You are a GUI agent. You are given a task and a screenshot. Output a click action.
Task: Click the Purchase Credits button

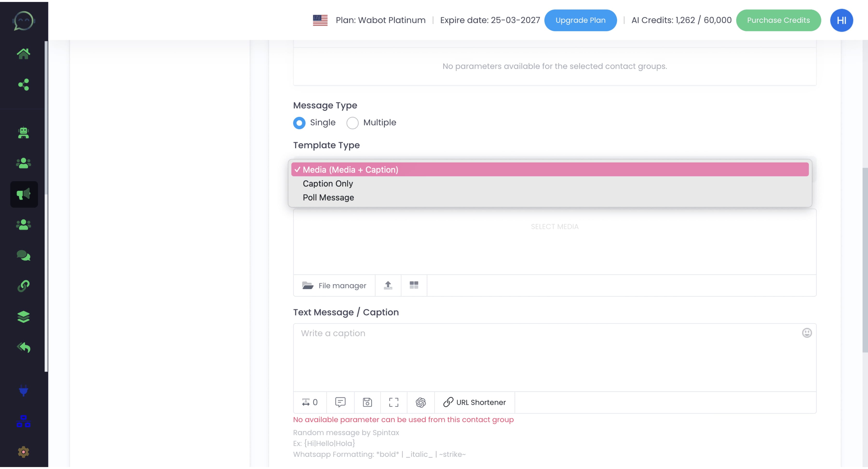[x=778, y=20]
